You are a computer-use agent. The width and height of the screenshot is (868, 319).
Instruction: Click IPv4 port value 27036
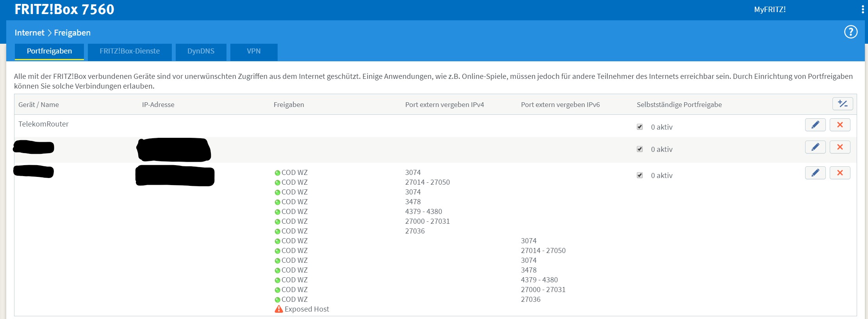[x=415, y=231]
